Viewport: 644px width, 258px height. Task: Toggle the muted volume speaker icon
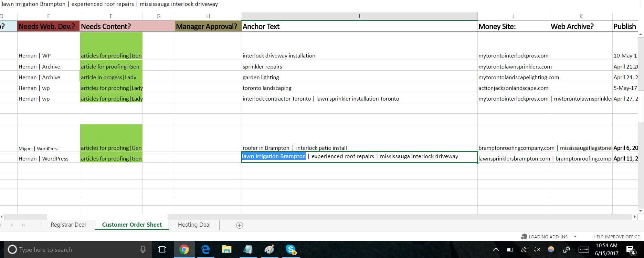537,249
